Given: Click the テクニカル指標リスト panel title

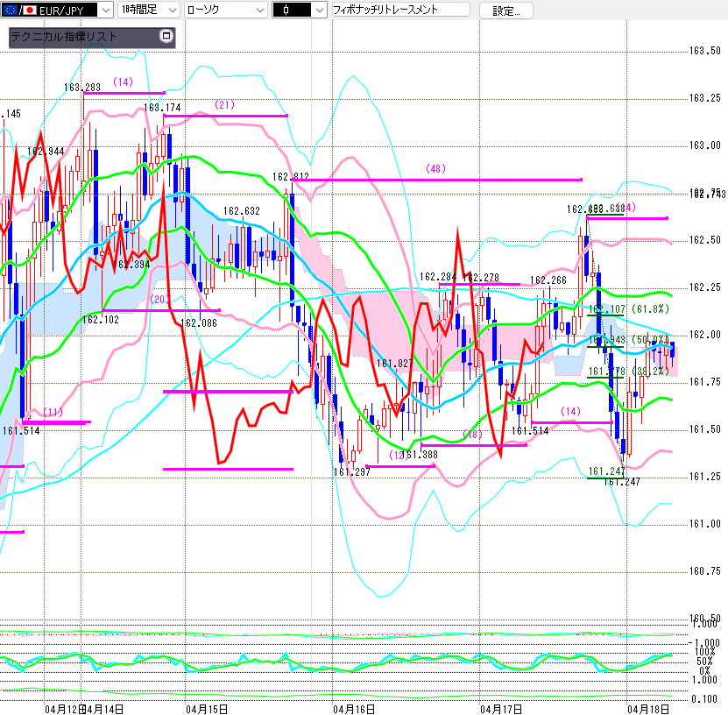Looking at the screenshot, I should pyautogui.click(x=64, y=37).
